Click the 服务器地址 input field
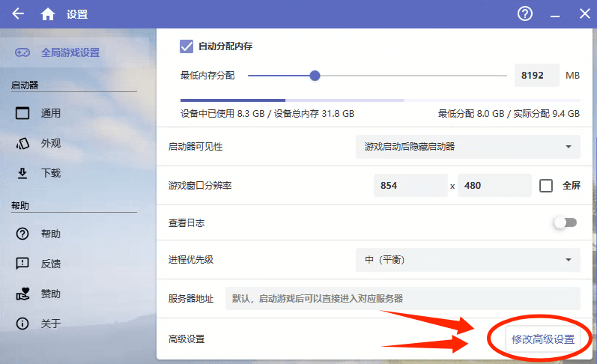 pos(403,299)
